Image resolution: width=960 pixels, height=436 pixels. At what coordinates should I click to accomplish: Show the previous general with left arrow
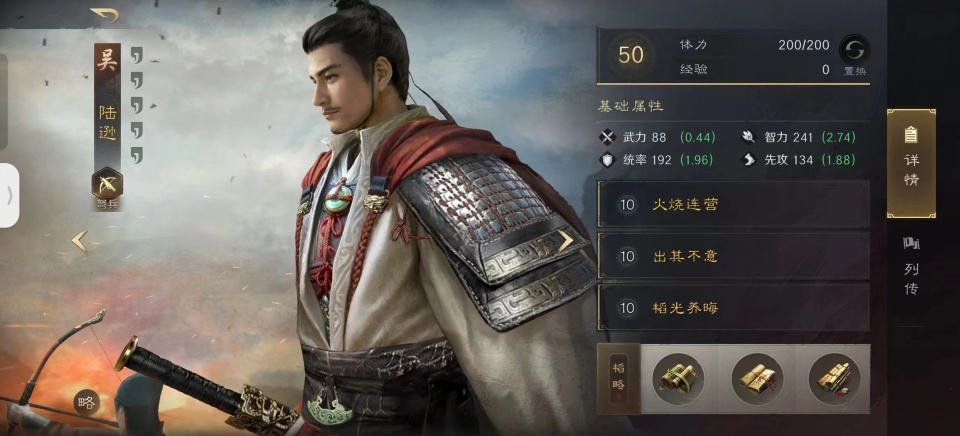[80, 241]
